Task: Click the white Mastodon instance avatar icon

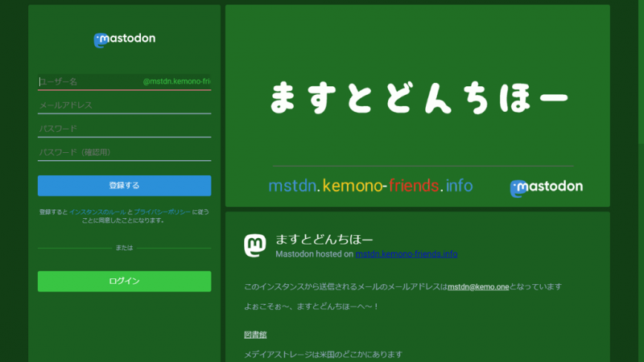Action: pos(255,245)
